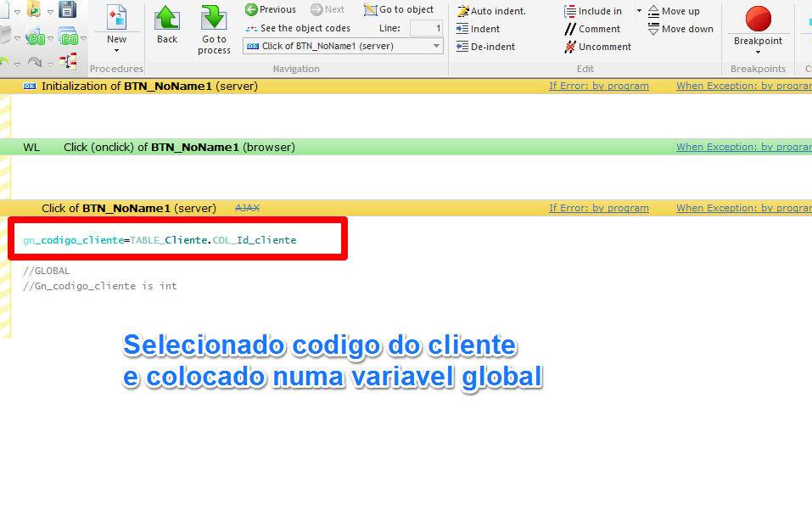Expand arrow beside project GO icon

point(83,38)
